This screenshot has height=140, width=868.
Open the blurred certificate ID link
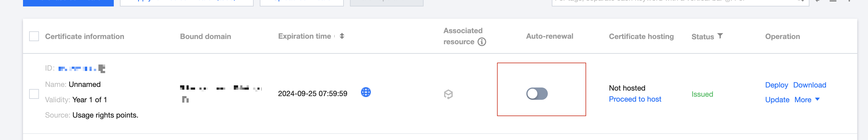(x=82, y=69)
